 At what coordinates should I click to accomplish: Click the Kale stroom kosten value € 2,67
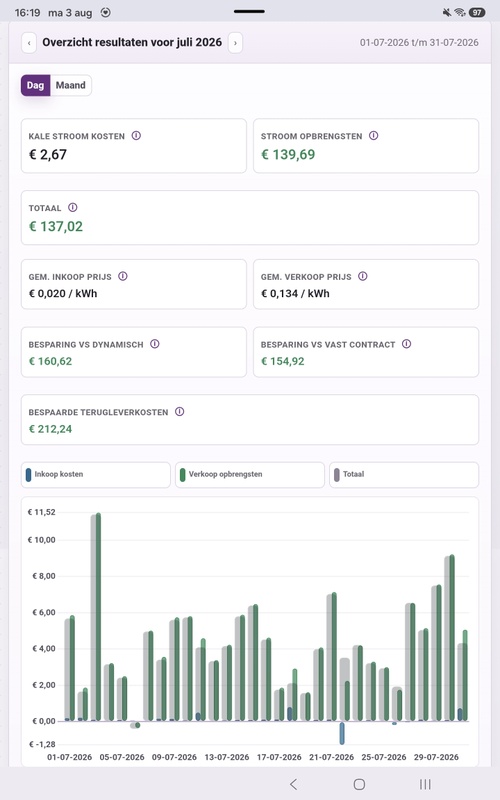[48, 155]
